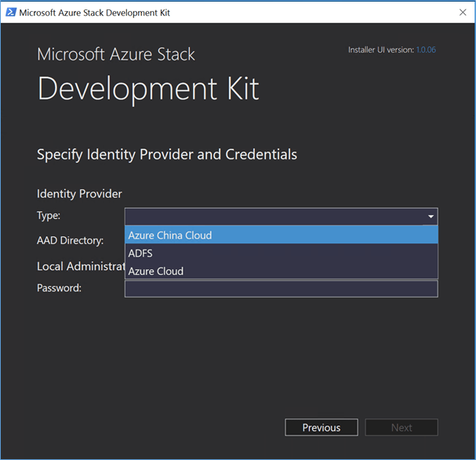476x460 pixels.
Task: Click 'Specify Identity Provider and Credentials' heading
Action: [x=167, y=155]
